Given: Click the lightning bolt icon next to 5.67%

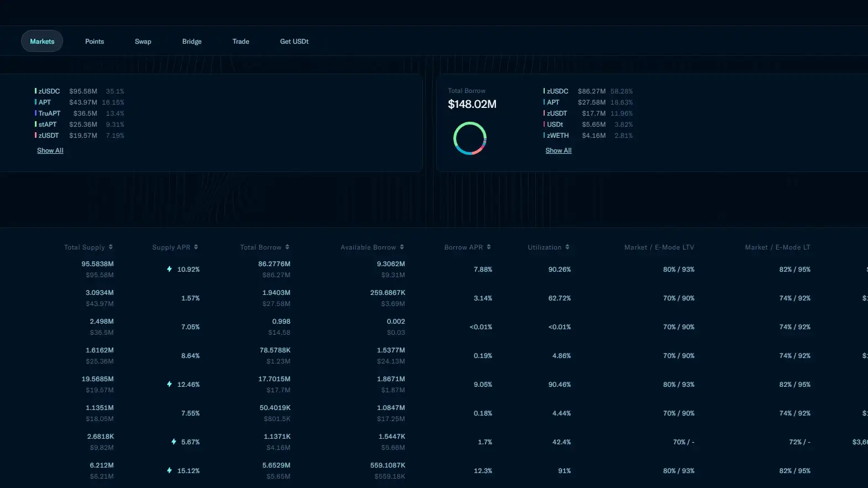Looking at the screenshot, I should pos(174,442).
